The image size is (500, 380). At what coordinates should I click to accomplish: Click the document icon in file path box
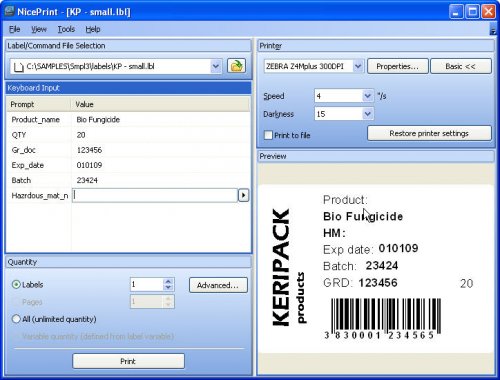[x=18, y=67]
